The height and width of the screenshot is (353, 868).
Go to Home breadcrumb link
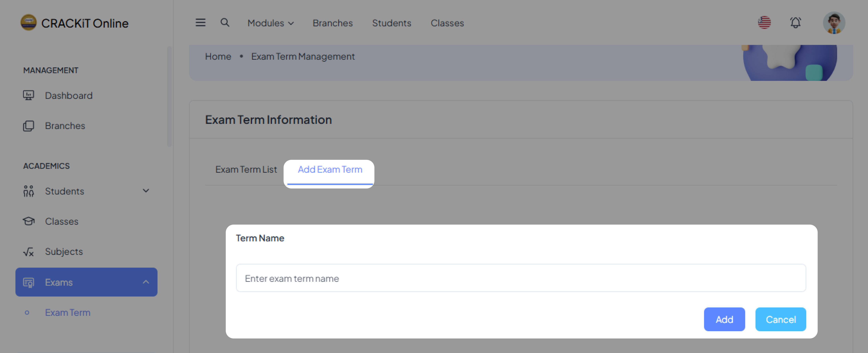(x=218, y=56)
